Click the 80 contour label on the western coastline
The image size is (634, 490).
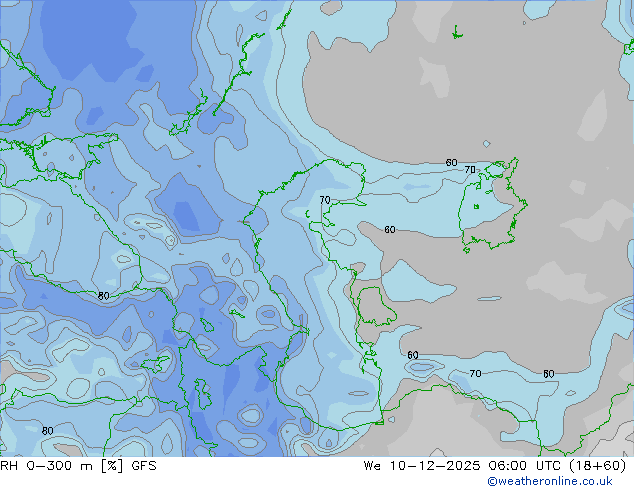pos(104,296)
